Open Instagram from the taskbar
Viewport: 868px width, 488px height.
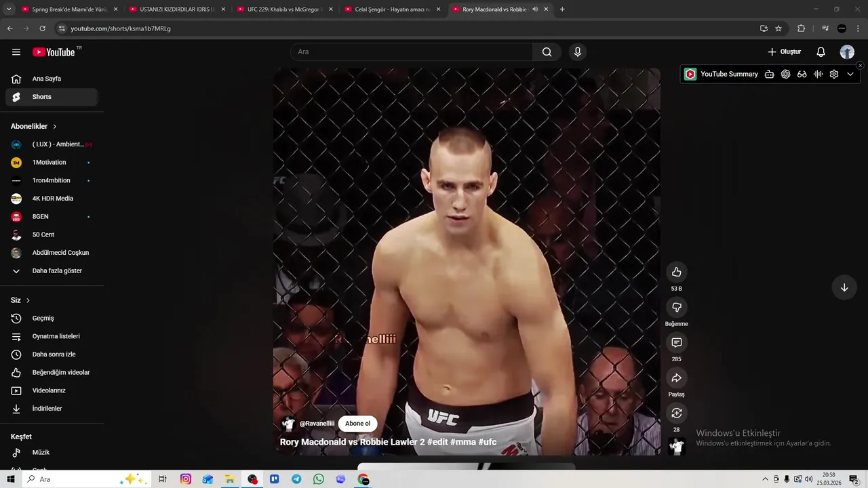tap(185, 479)
